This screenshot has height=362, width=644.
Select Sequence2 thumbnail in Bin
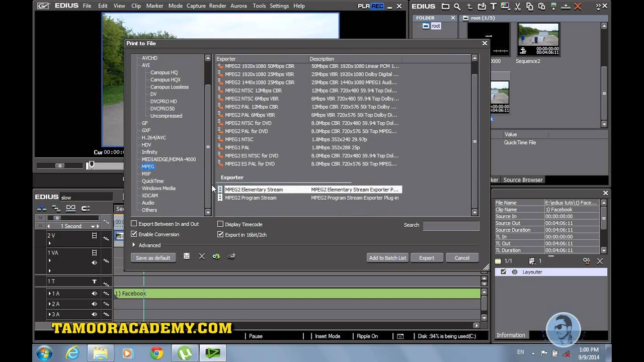click(538, 39)
